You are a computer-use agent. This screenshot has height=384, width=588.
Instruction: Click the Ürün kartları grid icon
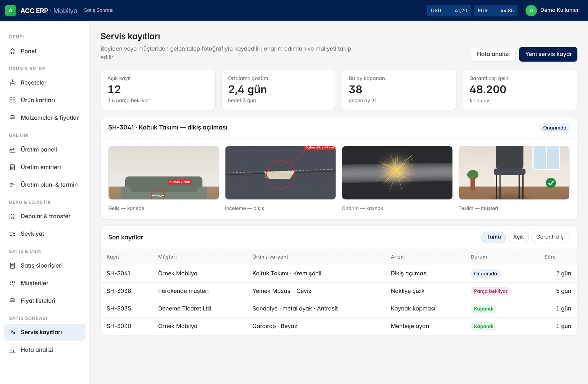[12, 100]
